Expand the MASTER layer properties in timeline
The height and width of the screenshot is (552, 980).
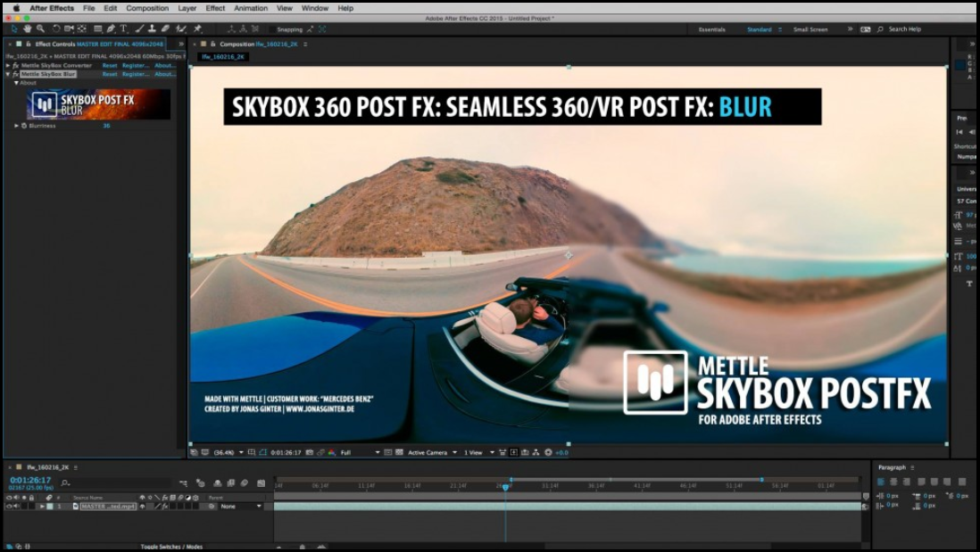[42, 507]
